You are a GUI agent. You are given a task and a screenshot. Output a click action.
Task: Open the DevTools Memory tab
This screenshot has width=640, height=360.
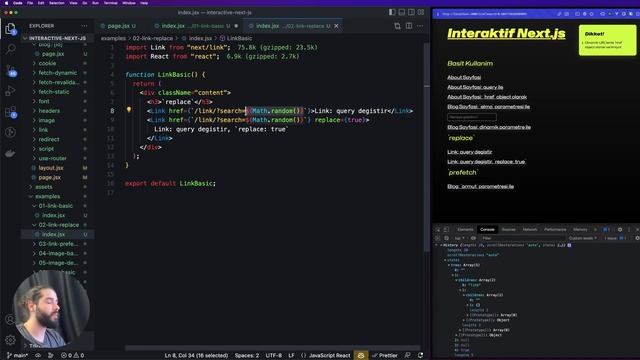[x=580, y=229]
